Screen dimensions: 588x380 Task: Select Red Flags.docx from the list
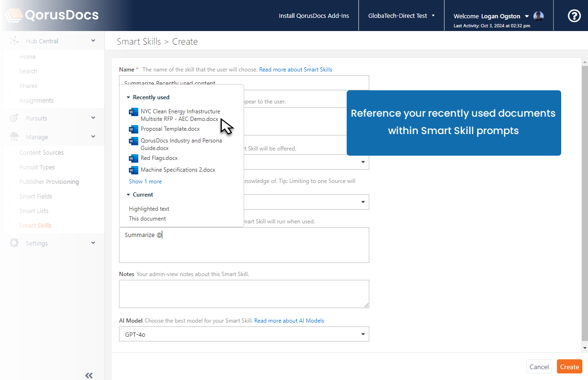(159, 158)
